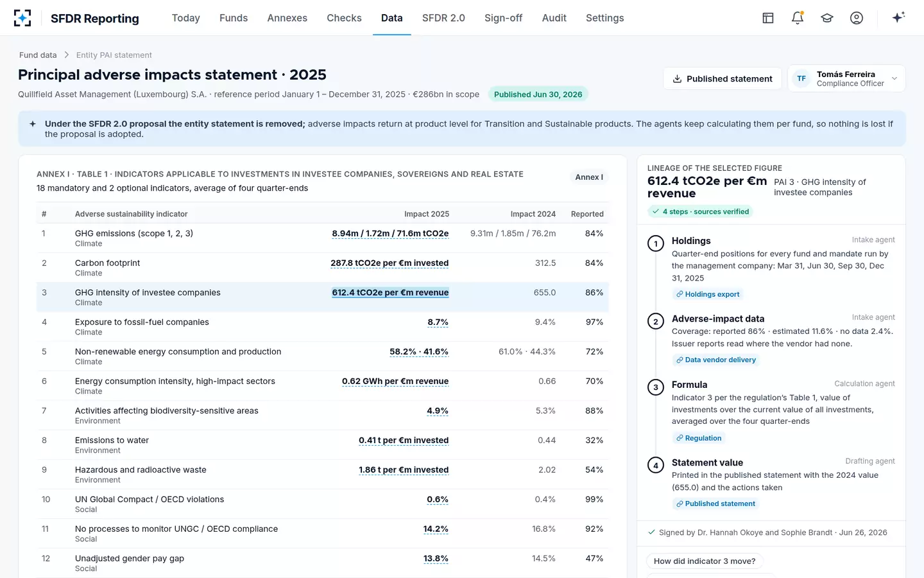Ask "How did indicator 3 move?"
924x578 pixels.
pyautogui.click(x=705, y=561)
